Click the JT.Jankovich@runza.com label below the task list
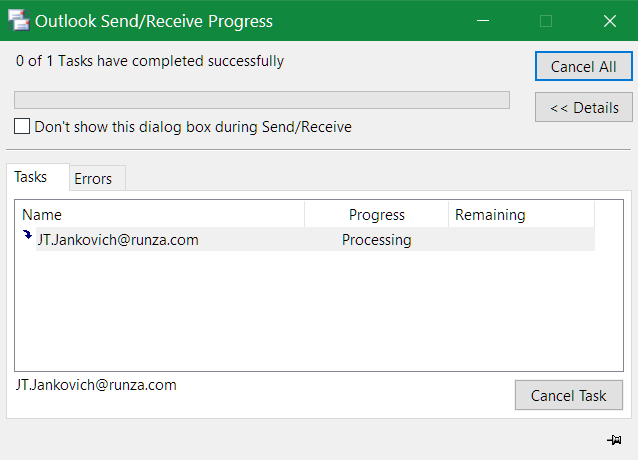Viewport: 638px width, 460px height. point(96,385)
